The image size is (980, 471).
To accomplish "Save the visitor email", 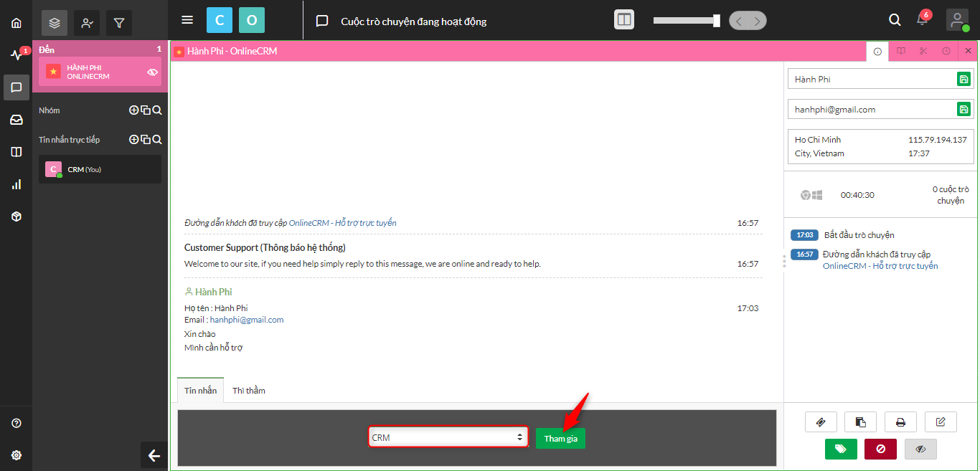I will (963, 109).
